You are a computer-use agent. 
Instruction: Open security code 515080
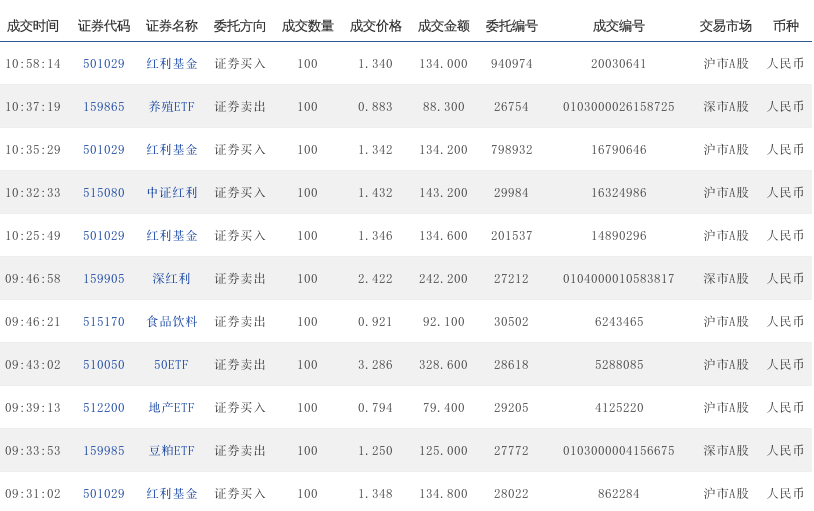point(104,193)
